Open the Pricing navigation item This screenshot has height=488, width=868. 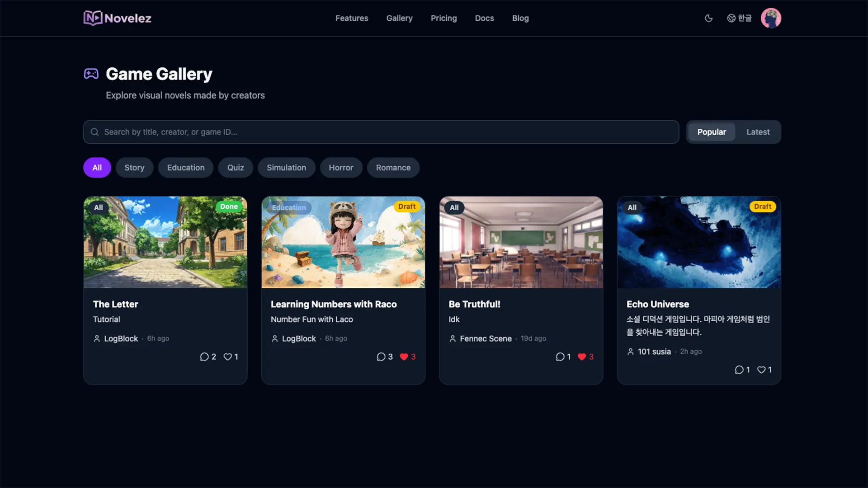[443, 18]
